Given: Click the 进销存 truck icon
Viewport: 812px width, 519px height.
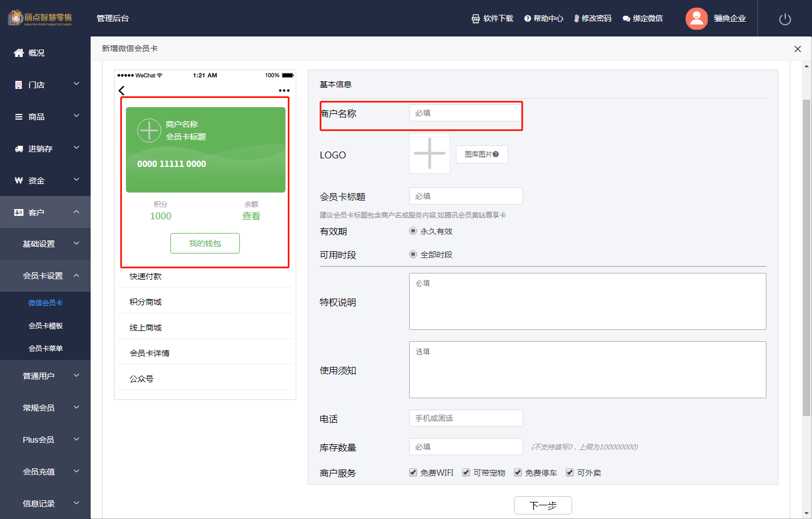Looking at the screenshot, I should click(19, 149).
